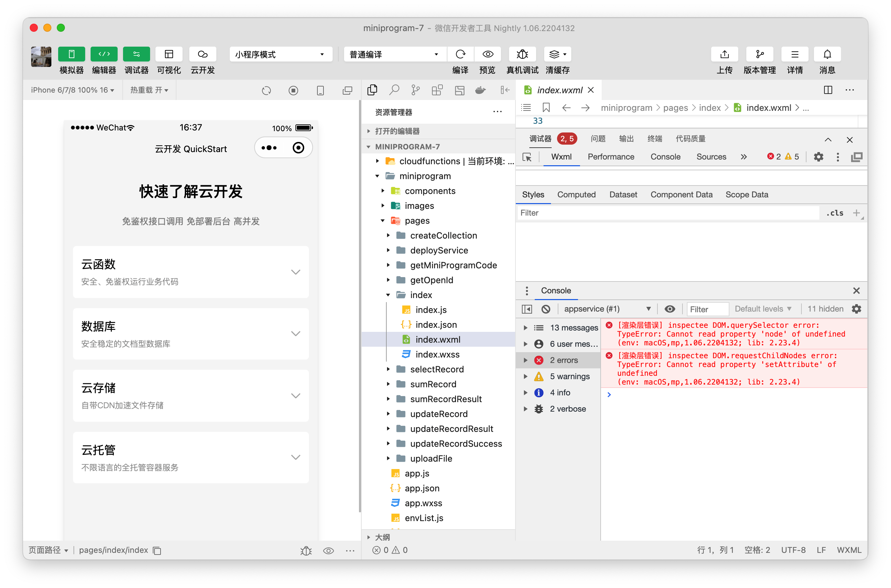Open the upload button in toolbar

(724, 54)
